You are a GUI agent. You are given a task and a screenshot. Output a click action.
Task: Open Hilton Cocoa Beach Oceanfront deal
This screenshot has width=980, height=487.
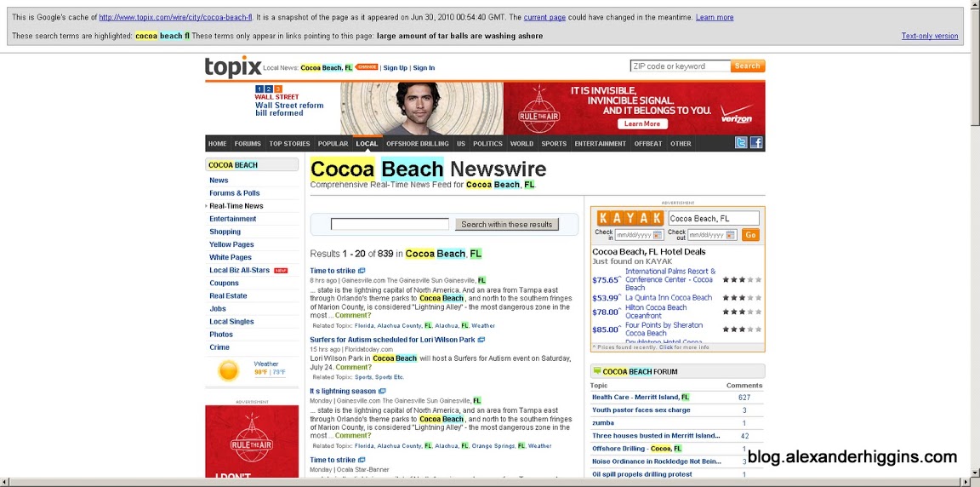click(x=656, y=312)
